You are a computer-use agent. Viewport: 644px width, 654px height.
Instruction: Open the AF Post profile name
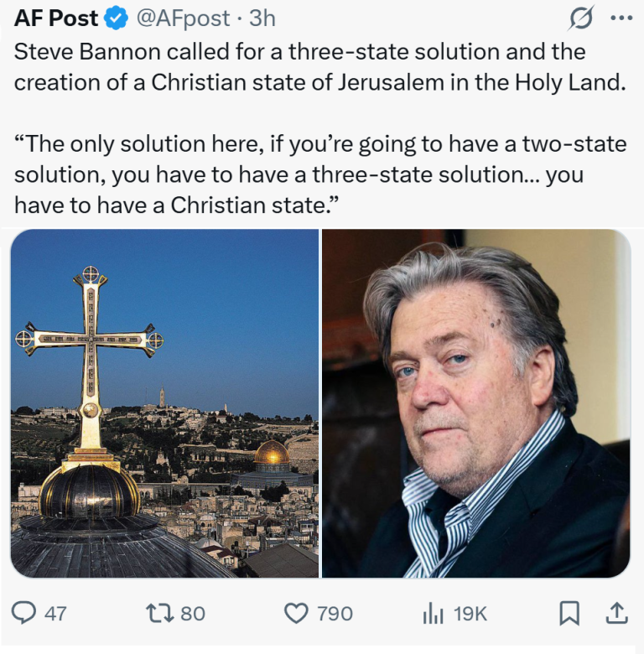tap(56, 17)
